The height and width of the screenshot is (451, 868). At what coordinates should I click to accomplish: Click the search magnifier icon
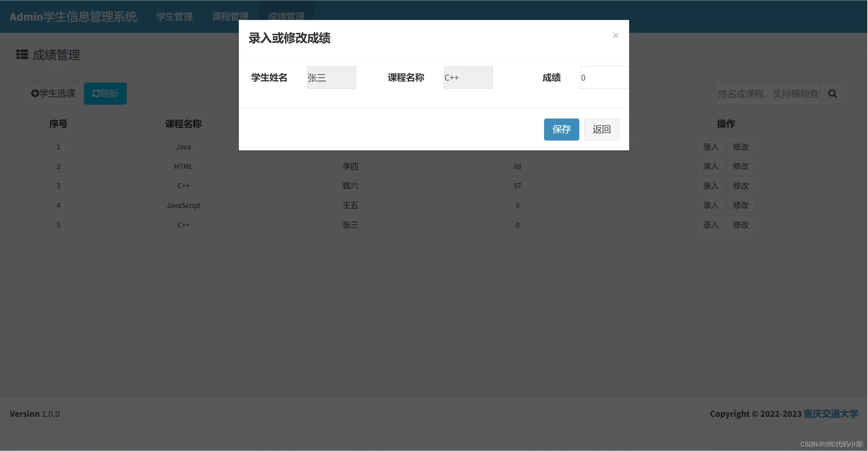833,93
